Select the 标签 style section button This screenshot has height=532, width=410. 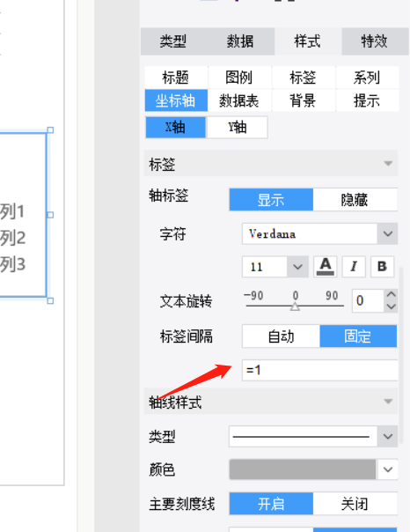click(303, 78)
